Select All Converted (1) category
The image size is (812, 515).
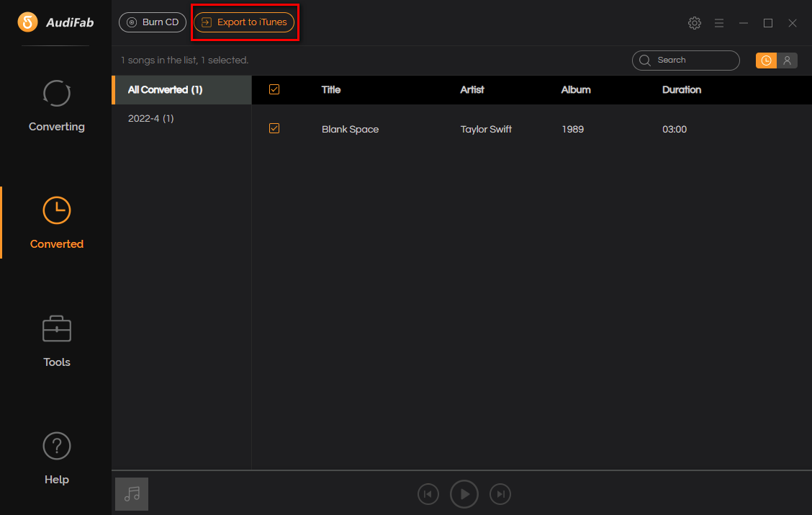182,89
